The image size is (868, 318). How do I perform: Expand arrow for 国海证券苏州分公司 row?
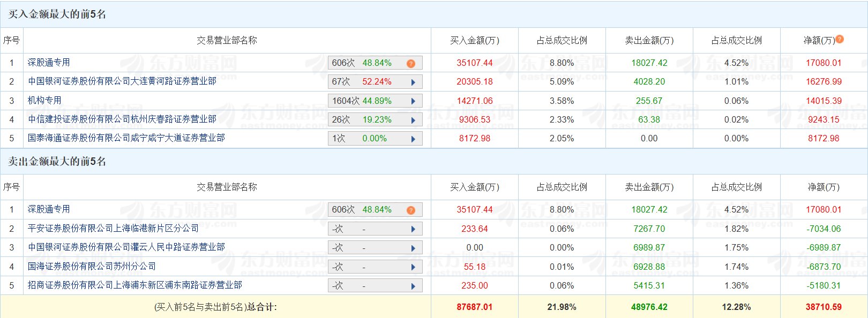(x=413, y=267)
